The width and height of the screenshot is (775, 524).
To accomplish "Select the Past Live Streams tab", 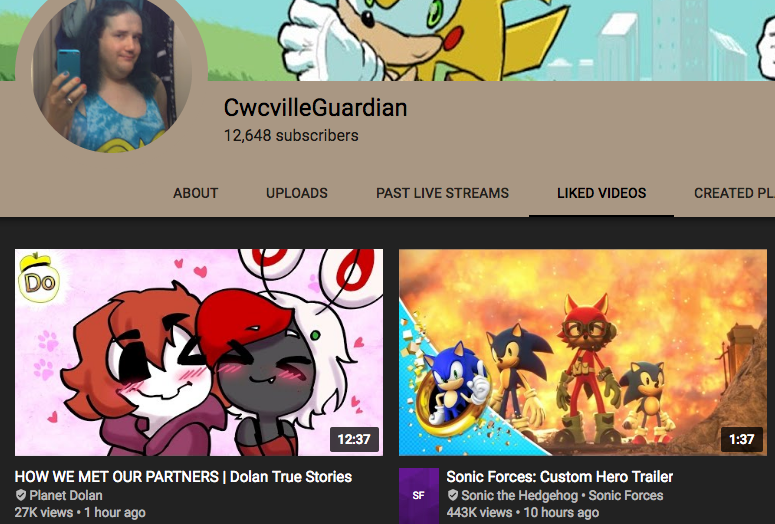I will click(442, 193).
